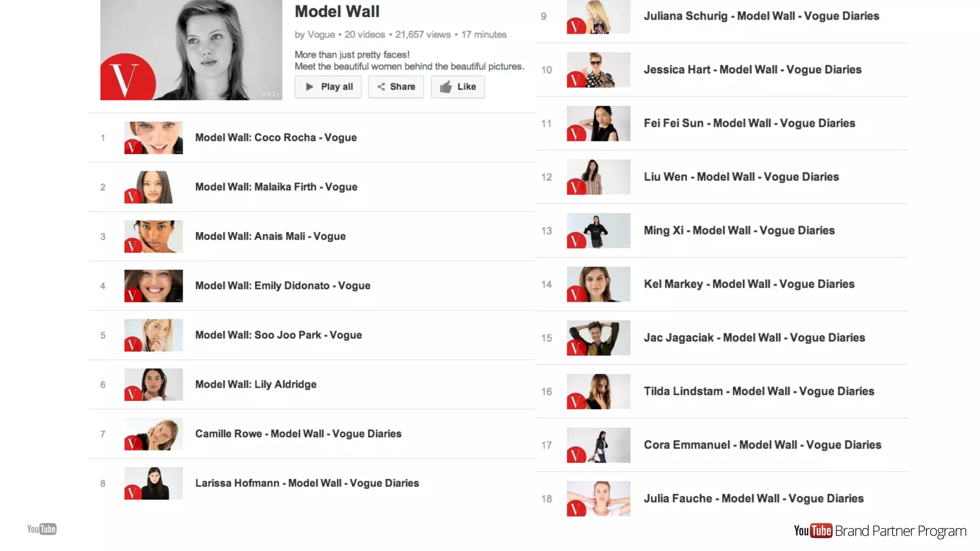
Task: Open the large Model Wall playlist thumbnail
Action: pyautogui.click(x=191, y=50)
